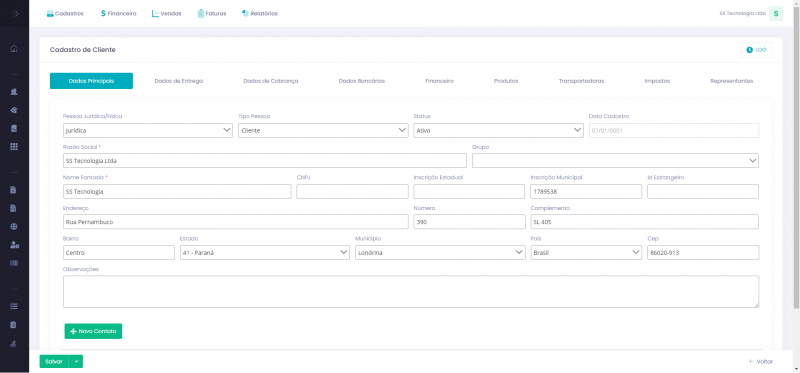Click the CNPJ input field
This screenshot has height=373, width=800.
click(x=353, y=191)
